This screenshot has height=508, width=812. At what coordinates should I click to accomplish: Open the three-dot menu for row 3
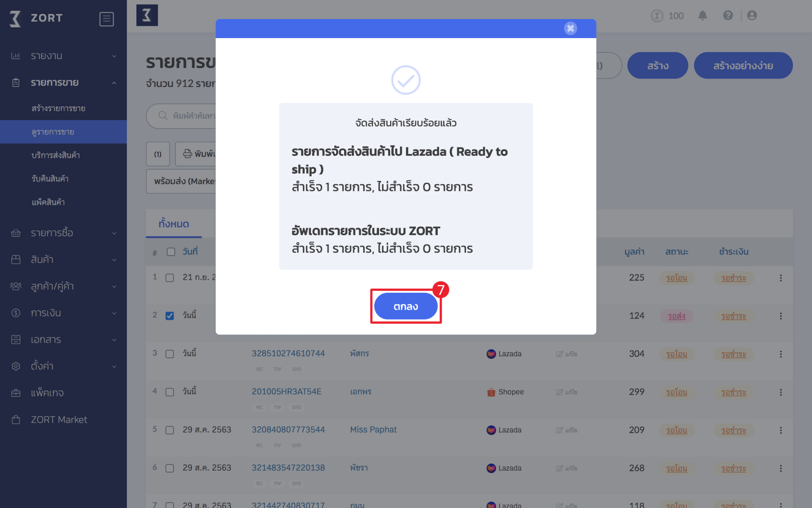tap(781, 354)
